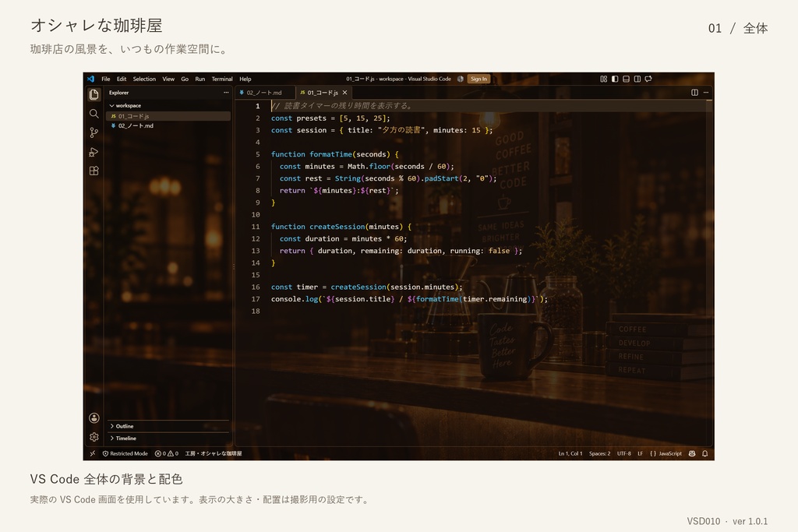The height and width of the screenshot is (532, 798).
Task: Click UTF-8 encoding in status bar
Action: [x=624, y=453]
